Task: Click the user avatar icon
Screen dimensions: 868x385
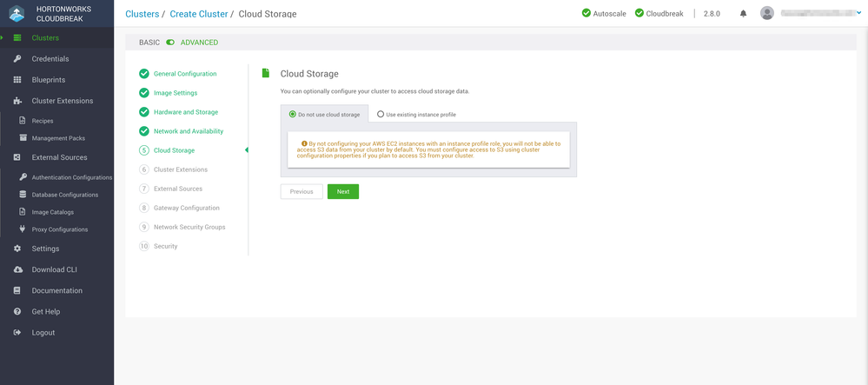Action: click(x=766, y=13)
